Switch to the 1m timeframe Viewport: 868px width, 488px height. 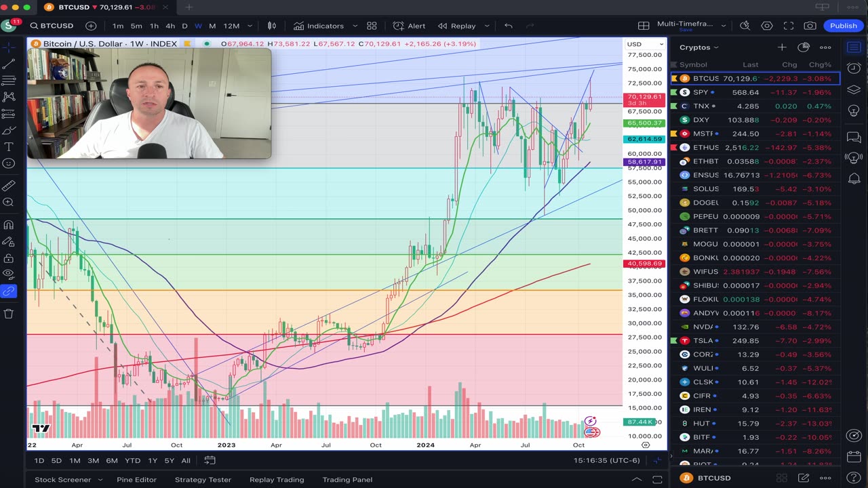coord(118,26)
